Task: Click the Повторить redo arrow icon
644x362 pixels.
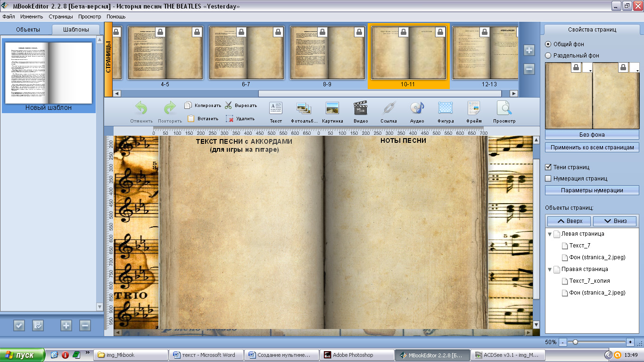Action: pos(170,108)
